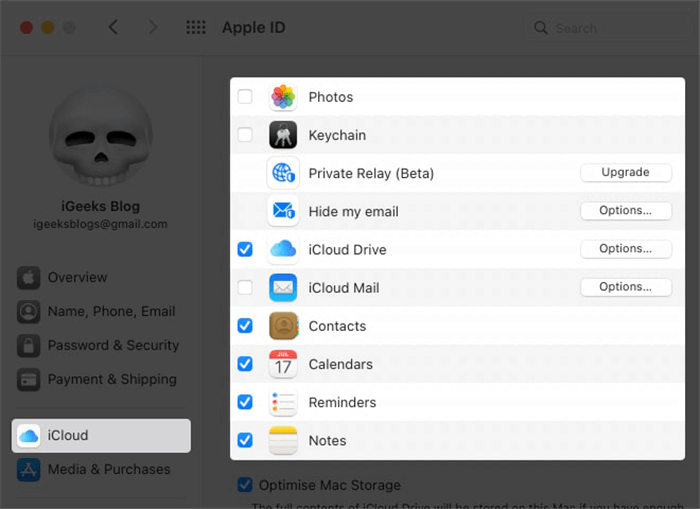Open Options for iCloud Mail
Image resolution: width=700 pixels, height=509 pixels.
click(626, 287)
